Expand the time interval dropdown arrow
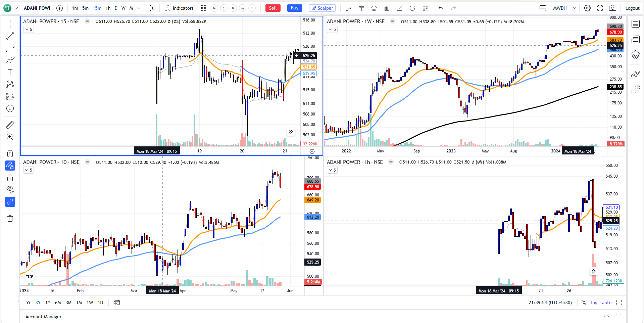This screenshot has height=323, width=644. (139, 8)
